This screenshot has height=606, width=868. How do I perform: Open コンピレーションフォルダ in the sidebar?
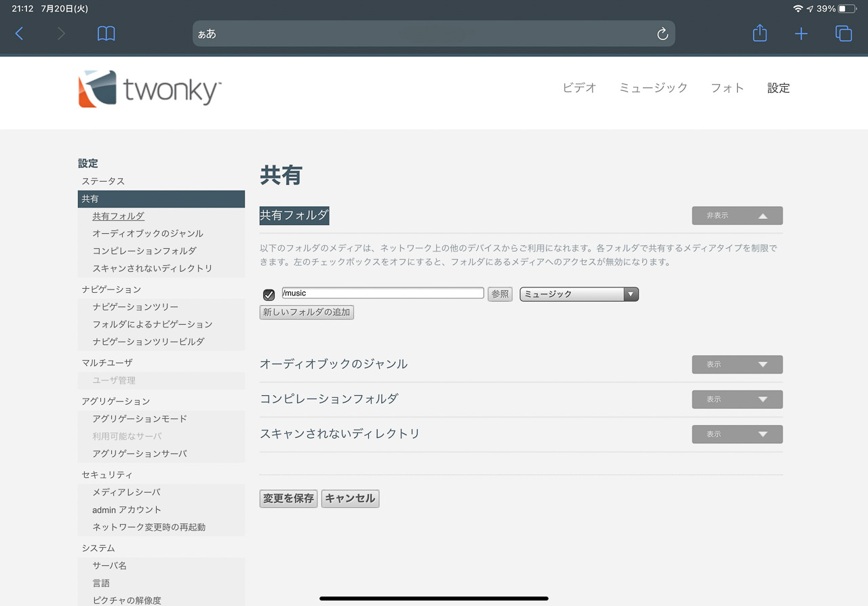pyautogui.click(x=144, y=251)
